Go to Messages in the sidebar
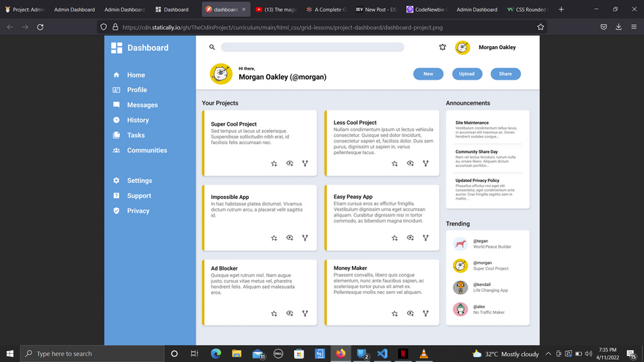This screenshot has height=362, width=644. tap(142, 105)
